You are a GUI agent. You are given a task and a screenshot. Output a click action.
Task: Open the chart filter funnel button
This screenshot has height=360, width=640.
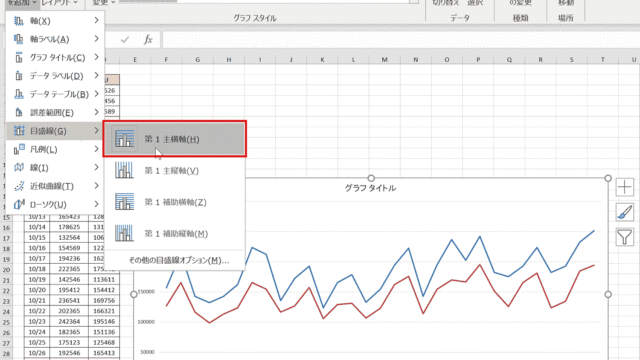click(624, 237)
